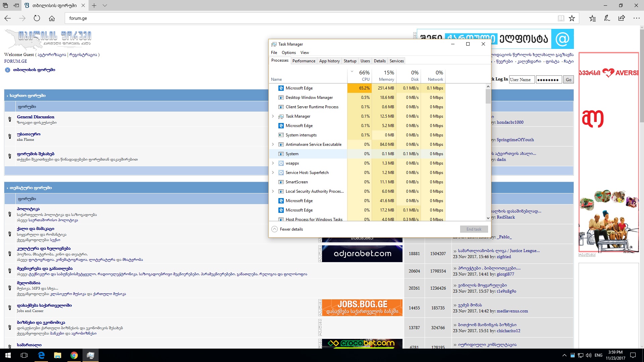The height and width of the screenshot is (362, 644).
Task: Open the File menu in Task Manager
Action: tap(274, 53)
